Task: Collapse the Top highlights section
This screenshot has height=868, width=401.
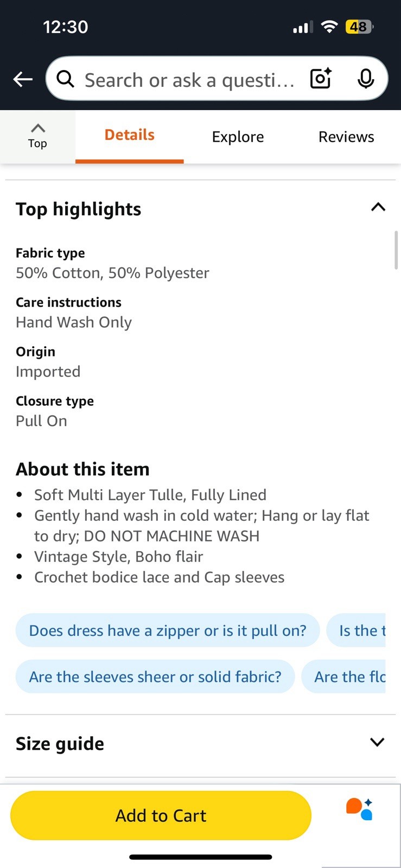Action: click(378, 207)
